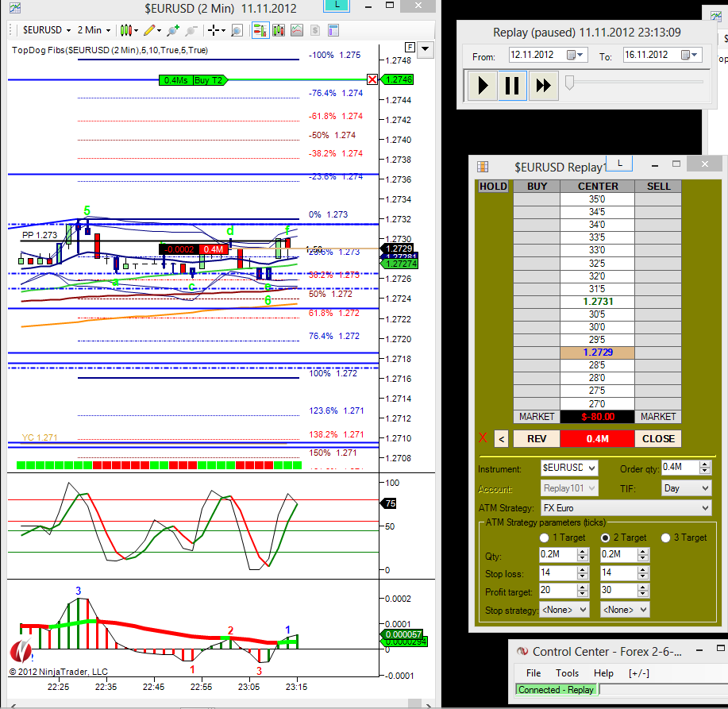Viewport: 728px width, 709px height.
Task: Select the 3 Target radio button
Action: 665,538
